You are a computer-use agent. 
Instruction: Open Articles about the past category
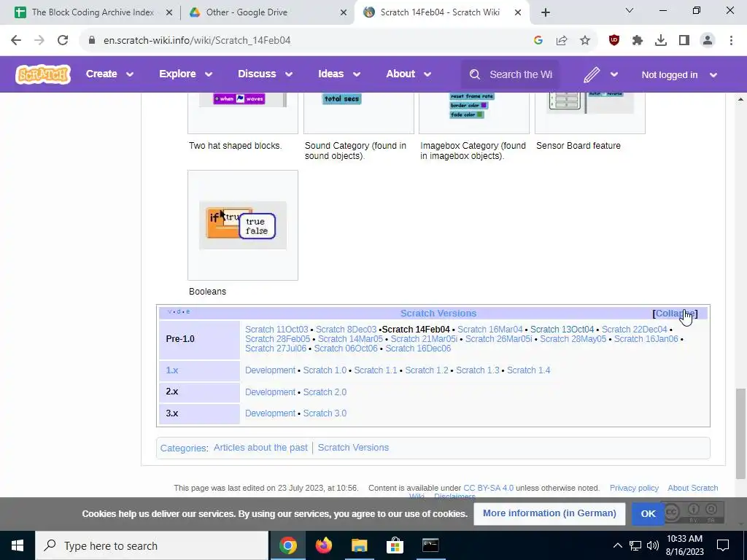pyautogui.click(x=260, y=448)
